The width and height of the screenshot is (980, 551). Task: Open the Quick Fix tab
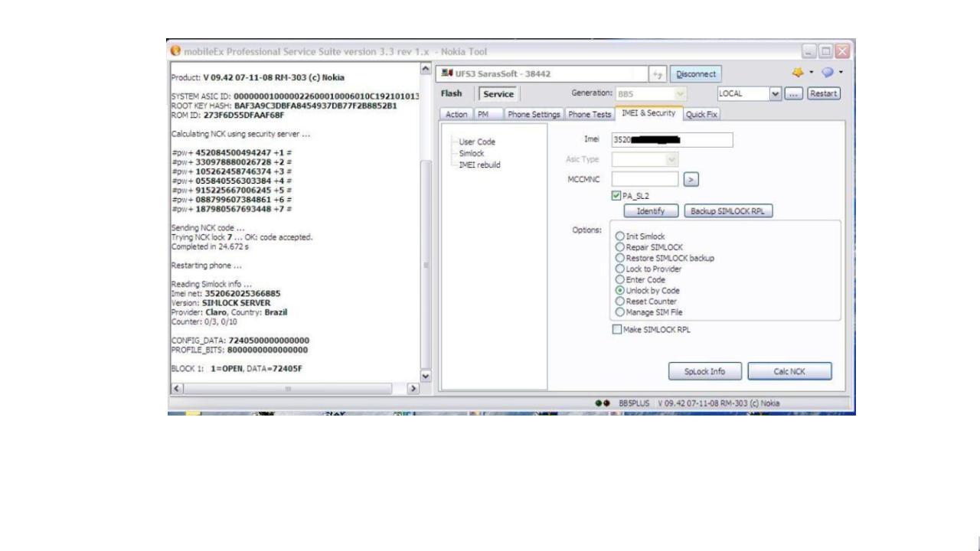click(702, 114)
